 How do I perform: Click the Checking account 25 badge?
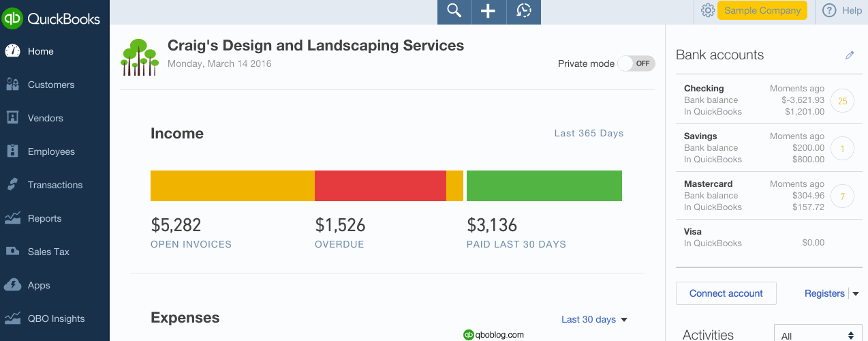[842, 101]
